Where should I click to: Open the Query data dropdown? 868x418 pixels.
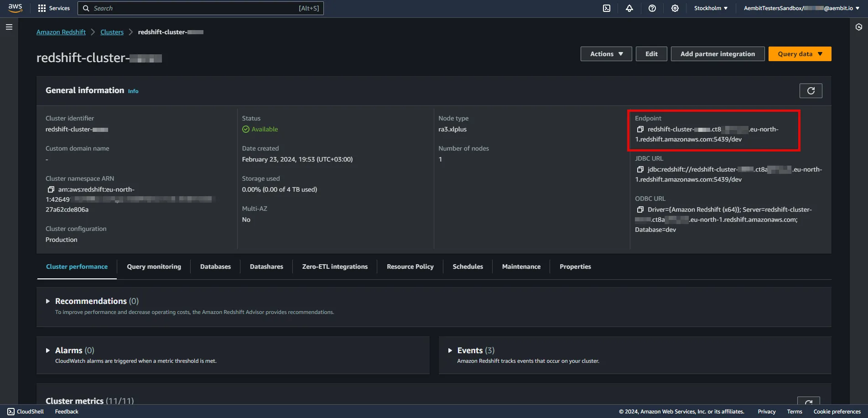(x=799, y=53)
